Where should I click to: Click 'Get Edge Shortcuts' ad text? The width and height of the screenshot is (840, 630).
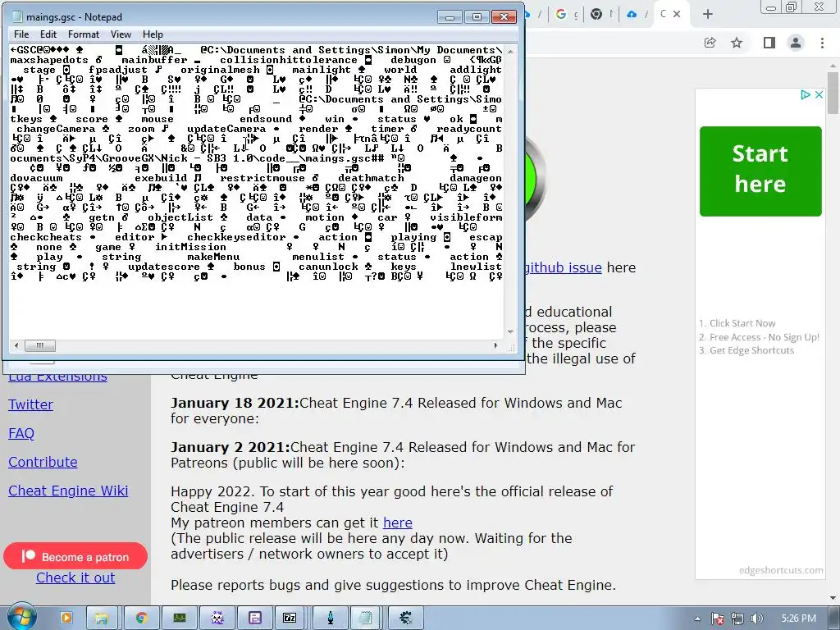pos(751,350)
